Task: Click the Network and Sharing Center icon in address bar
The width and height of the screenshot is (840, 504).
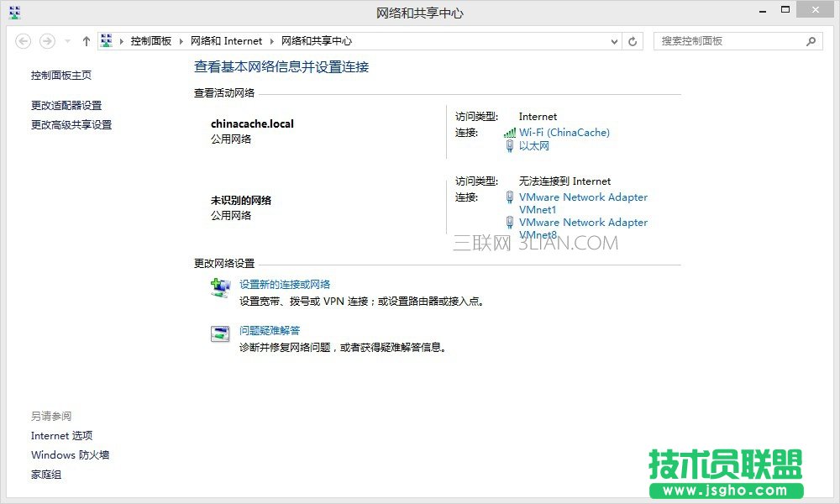Action: [107, 39]
